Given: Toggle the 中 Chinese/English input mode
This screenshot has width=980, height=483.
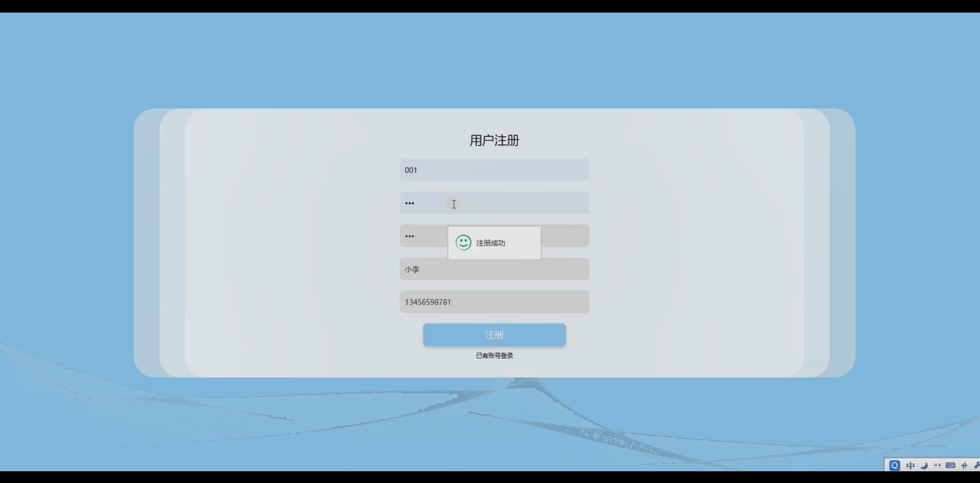Looking at the screenshot, I should 911,466.
